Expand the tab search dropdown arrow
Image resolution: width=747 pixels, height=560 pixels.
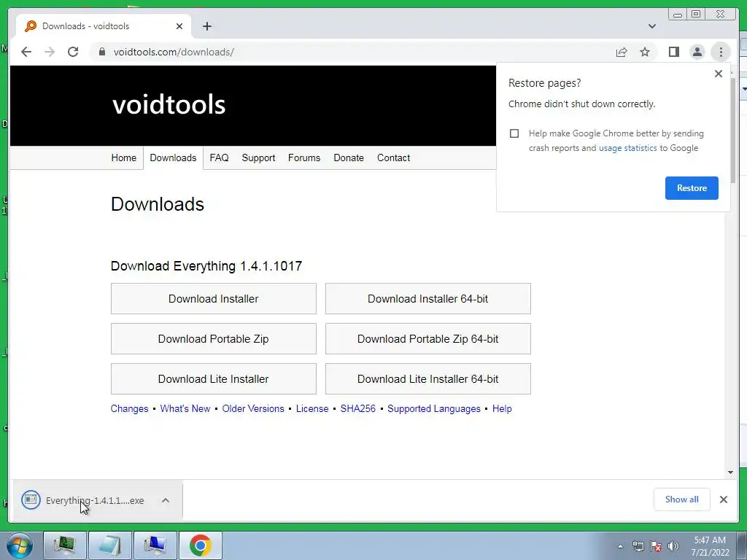(x=651, y=26)
